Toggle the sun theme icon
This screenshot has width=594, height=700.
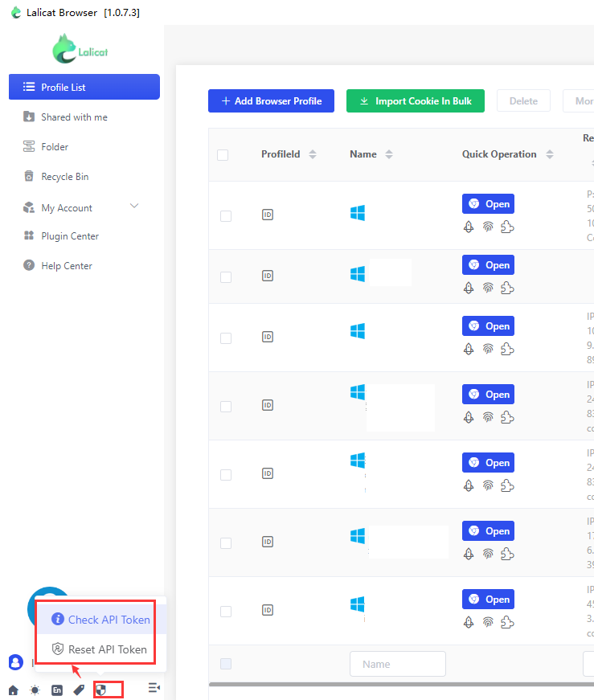(35, 690)
